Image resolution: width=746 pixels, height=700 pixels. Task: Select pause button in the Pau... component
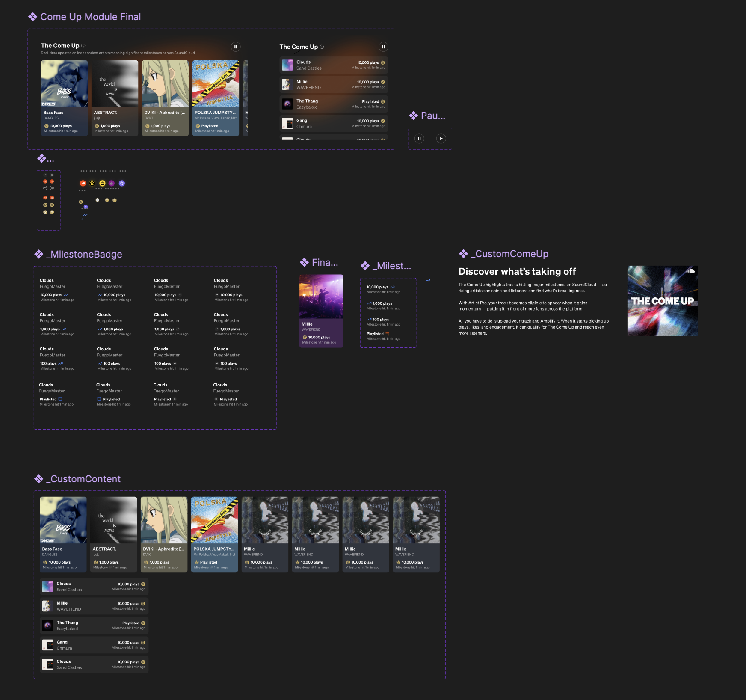point(419,139)
